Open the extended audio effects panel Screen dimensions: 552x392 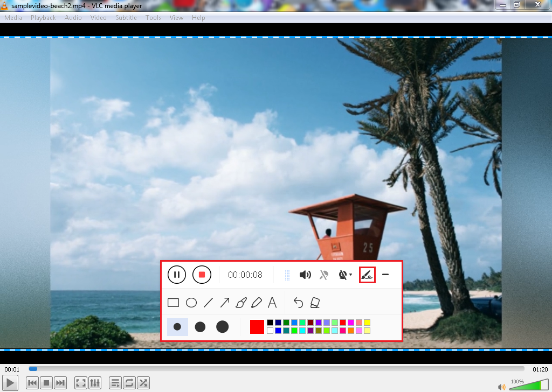[95, 383]
